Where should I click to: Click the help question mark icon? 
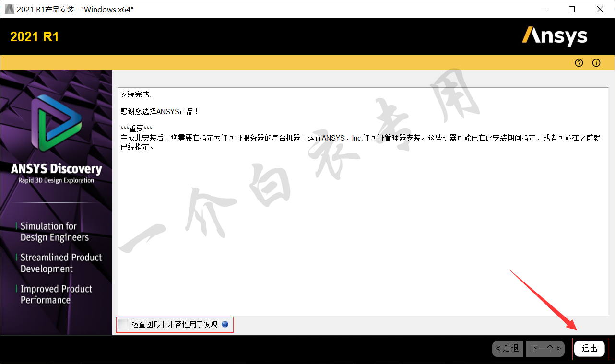tap(579, 63)
